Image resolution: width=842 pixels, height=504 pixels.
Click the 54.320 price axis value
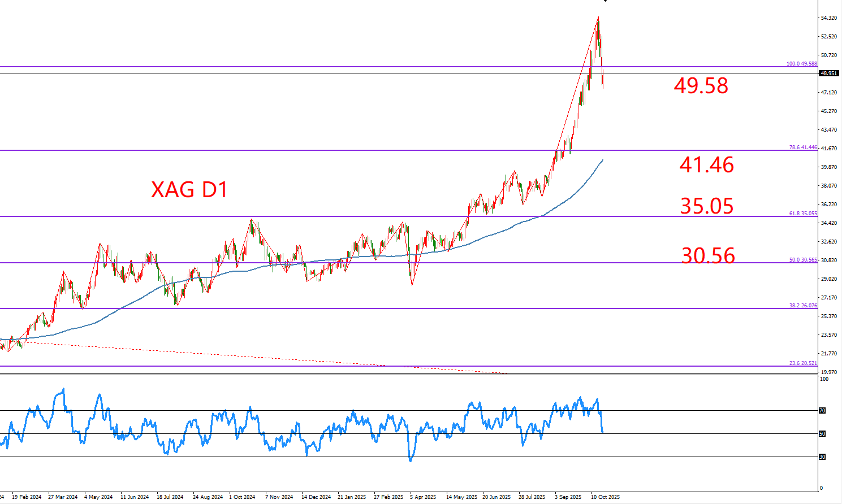click(828, 18)
